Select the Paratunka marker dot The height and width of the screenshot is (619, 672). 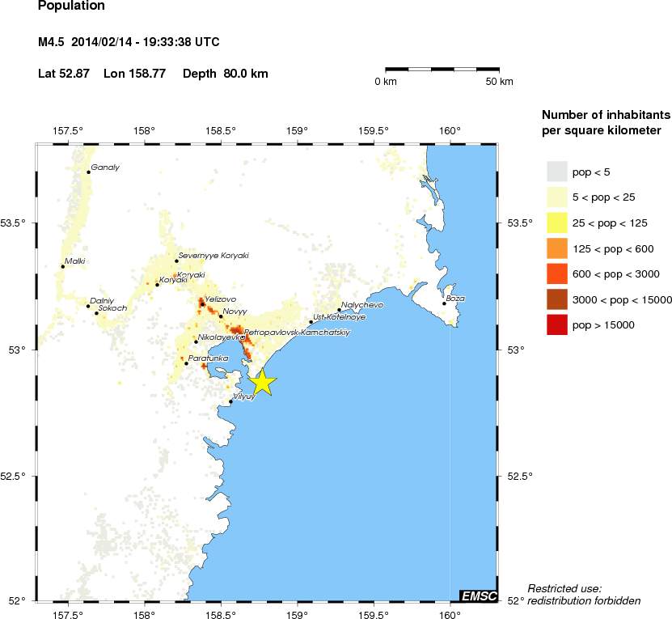pos(186,363)
